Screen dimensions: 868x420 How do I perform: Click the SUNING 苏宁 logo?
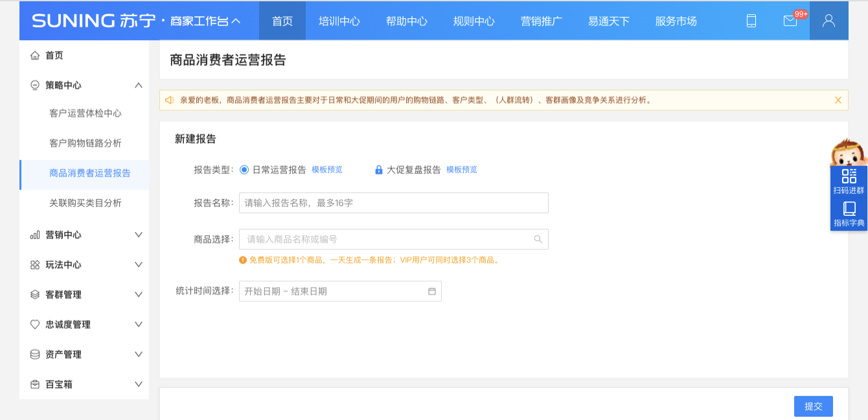point(93,21)
